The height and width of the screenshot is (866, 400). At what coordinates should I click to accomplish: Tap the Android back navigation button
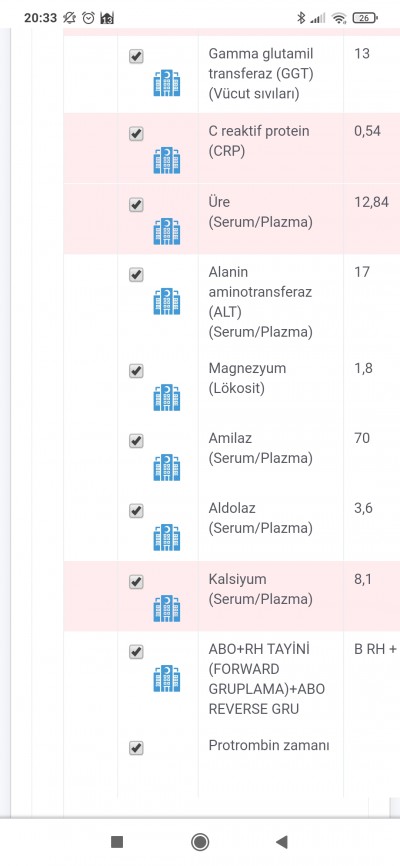click(x=282, y=842)
